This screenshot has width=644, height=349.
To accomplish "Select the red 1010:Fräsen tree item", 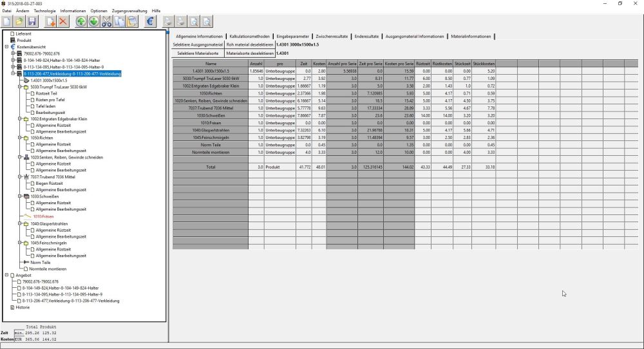I will coord(44,217).
